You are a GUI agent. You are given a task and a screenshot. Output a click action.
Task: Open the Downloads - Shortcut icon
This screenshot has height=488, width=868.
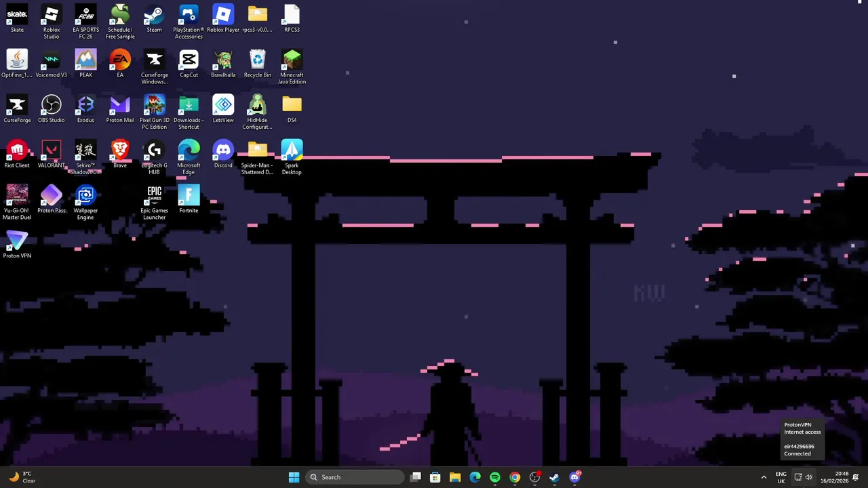pos(189,112)
